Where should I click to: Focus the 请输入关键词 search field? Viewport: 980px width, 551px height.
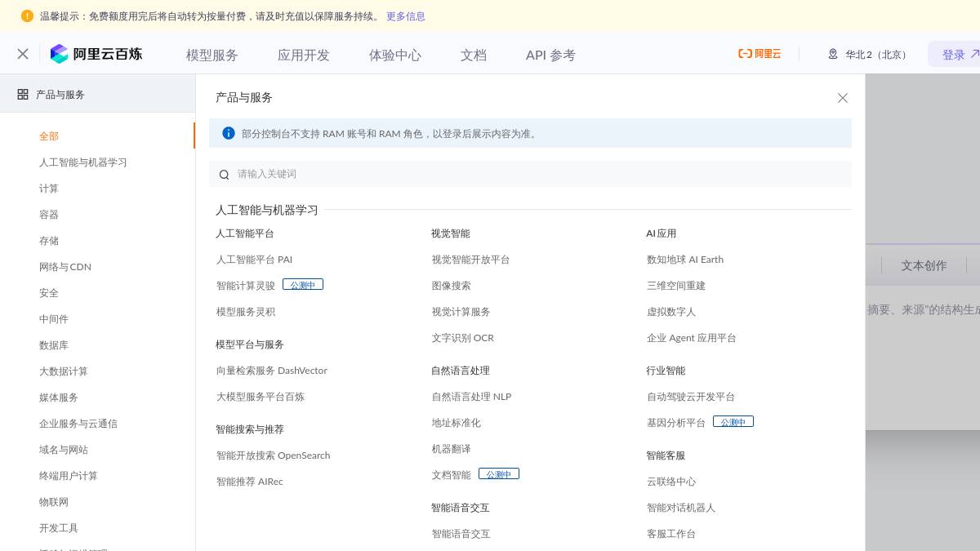(539, 174)
